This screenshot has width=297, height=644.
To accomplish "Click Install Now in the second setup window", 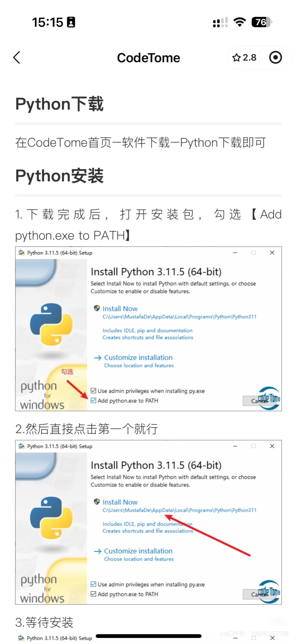I will (120, 502).
